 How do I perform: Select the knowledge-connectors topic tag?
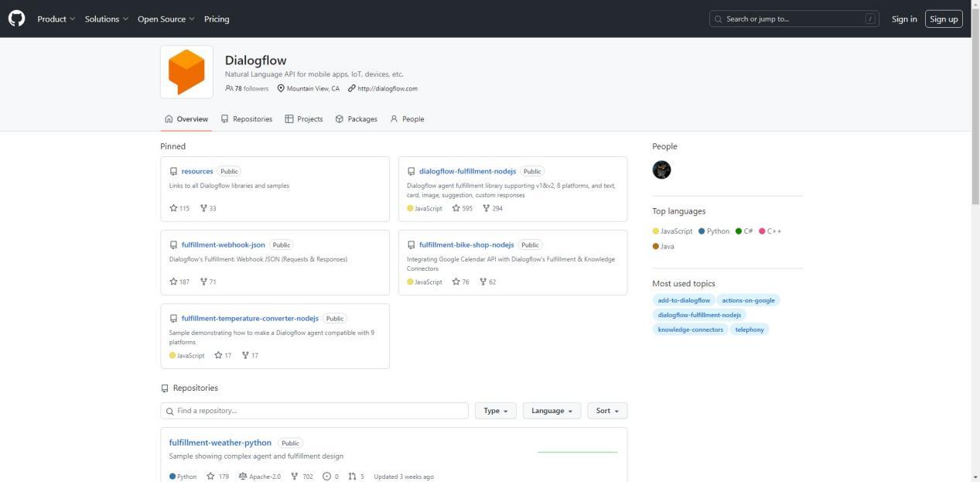tap(690, 330)
